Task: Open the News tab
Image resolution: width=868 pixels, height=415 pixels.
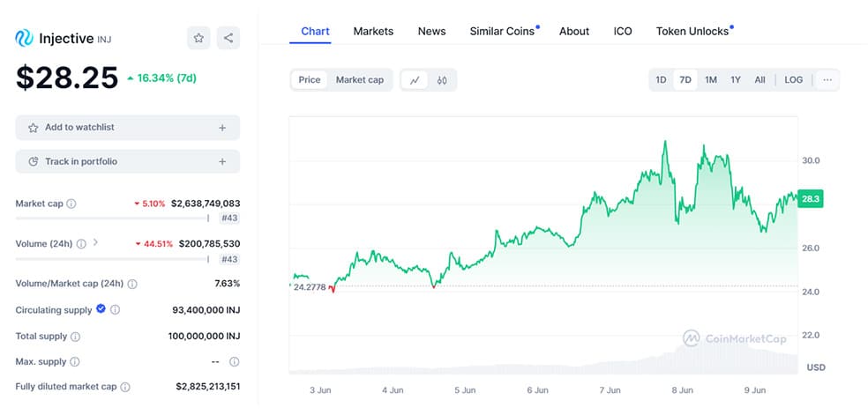Action: tap(431, 32)
